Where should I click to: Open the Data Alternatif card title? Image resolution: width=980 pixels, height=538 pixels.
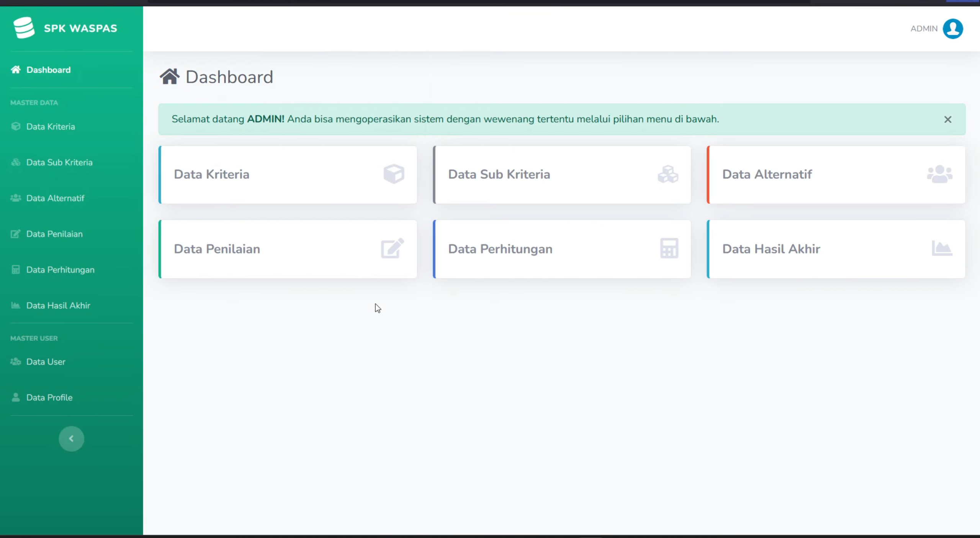point(767,174)
